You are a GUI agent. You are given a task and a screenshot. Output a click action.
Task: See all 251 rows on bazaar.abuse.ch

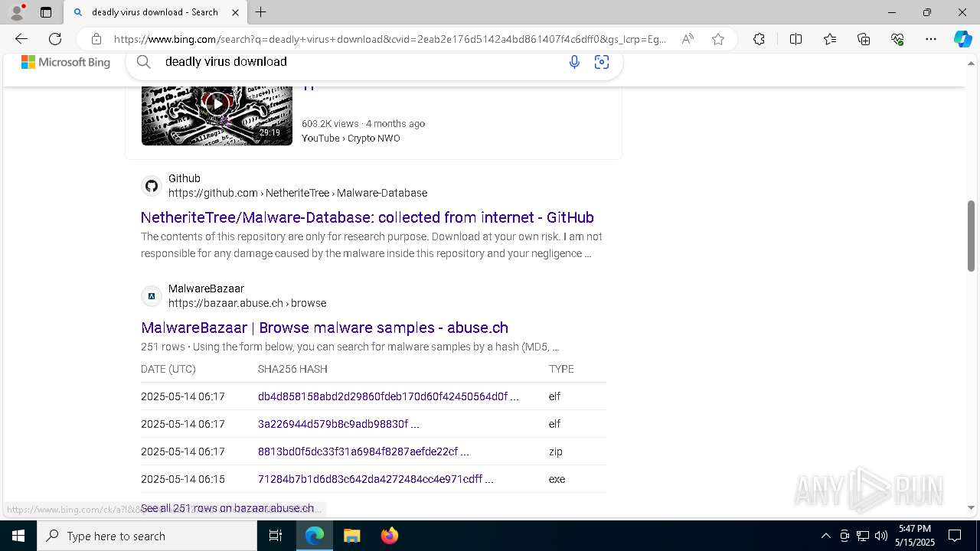click(227, 508)
